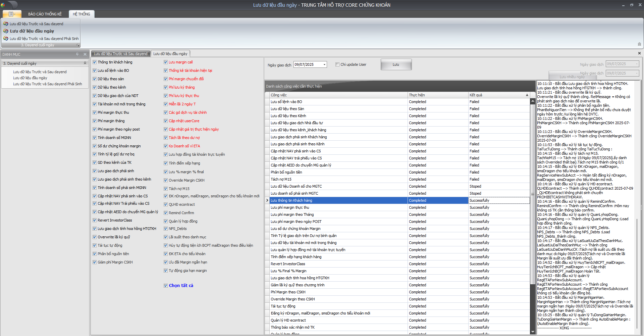Switch to BÁO CÁO THỐNG KÊ ribbon tab
The height and width of the screenshot is (336, 644).
45,14
